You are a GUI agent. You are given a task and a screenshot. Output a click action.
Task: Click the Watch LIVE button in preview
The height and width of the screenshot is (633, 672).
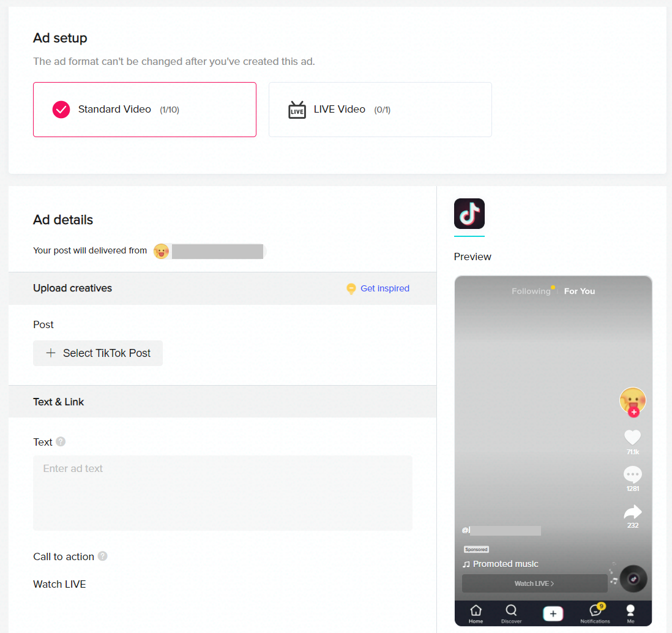534,583
